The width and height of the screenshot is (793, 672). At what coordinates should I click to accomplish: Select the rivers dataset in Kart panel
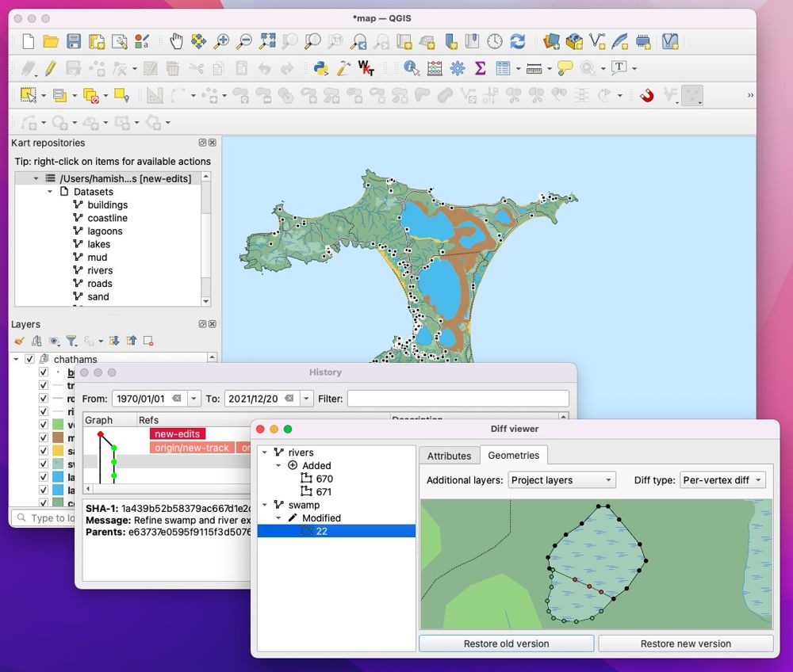(100, 270)
